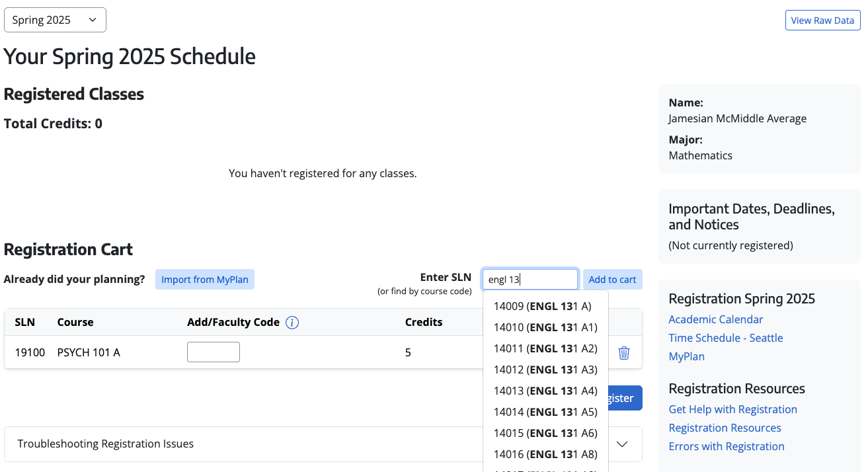Open the Spring 2025 quarter dropdown
The height and width of the screenshot is (472, 868).
(x=55, y=20)
